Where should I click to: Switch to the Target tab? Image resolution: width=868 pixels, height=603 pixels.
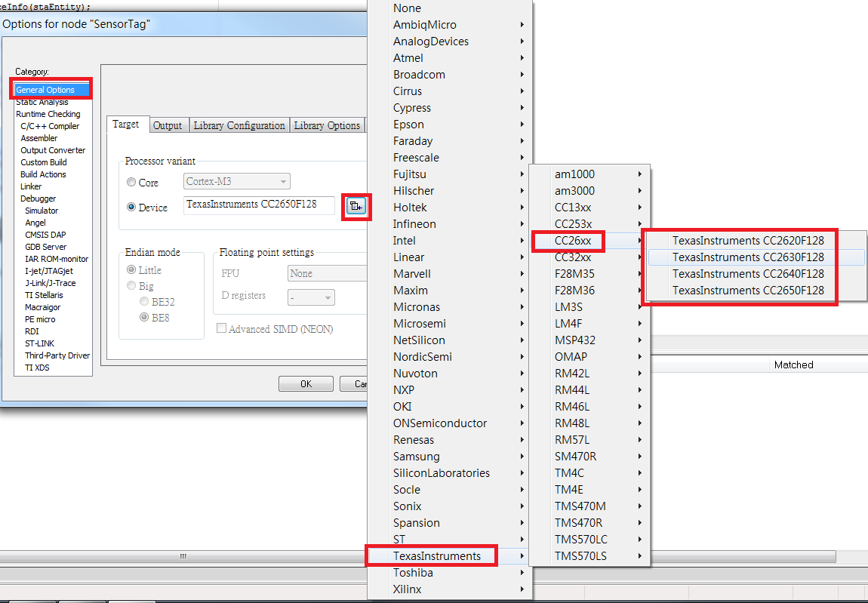(126, 124)
